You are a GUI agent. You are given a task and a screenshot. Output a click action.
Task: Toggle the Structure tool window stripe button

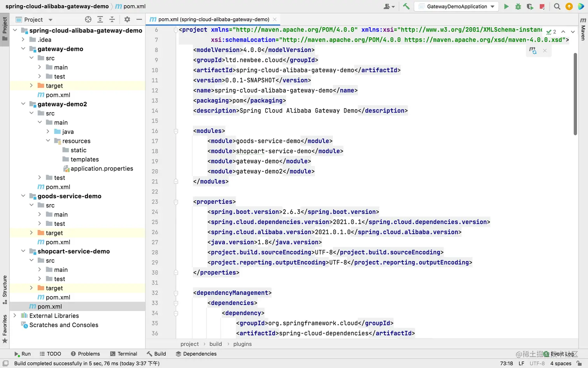click(5, 290)
